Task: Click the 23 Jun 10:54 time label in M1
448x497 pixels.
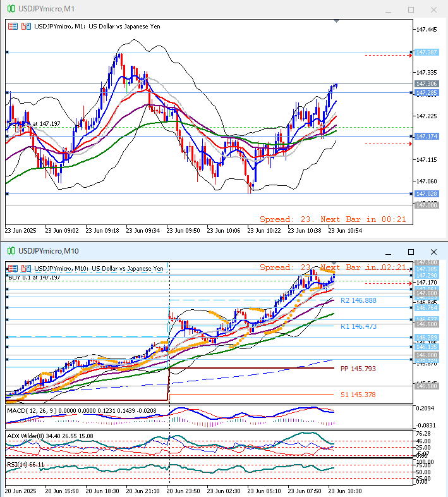Action: click(345, 231)
